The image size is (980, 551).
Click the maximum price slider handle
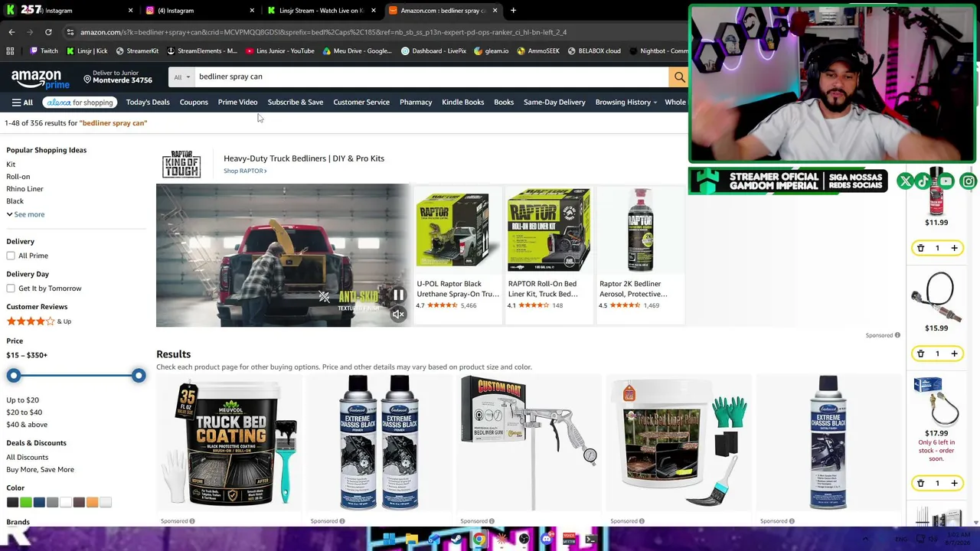coord(139,376)
